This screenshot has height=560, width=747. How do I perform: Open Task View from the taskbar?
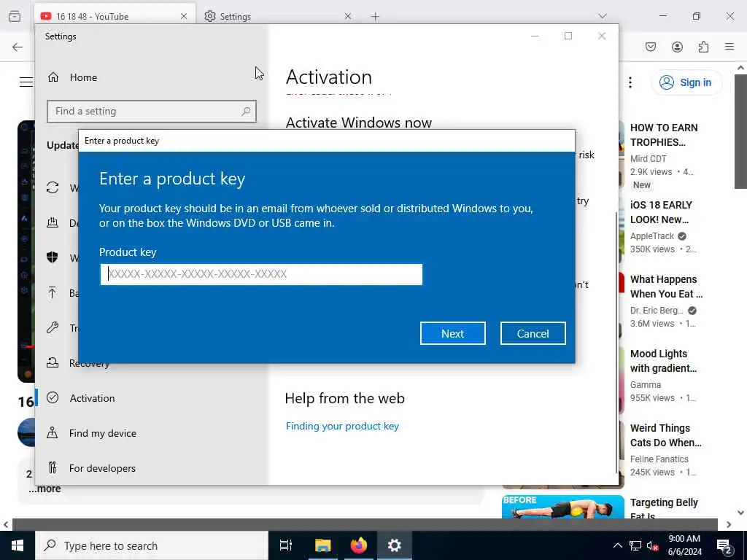(x=285, y=545)
